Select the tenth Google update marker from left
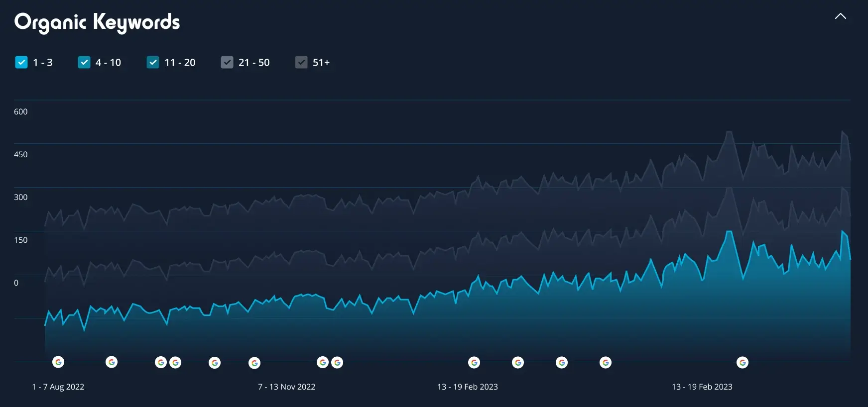 coord(518,363)
